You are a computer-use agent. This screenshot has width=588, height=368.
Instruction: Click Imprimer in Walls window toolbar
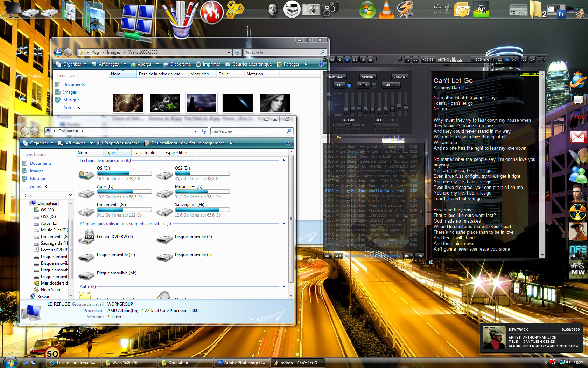tap(208, 64)
